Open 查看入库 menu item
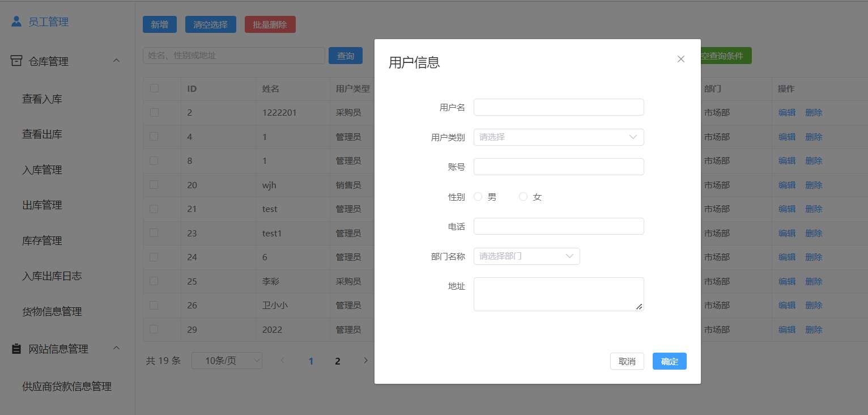The height and width of the screenshot is (415, 868). 42,99
